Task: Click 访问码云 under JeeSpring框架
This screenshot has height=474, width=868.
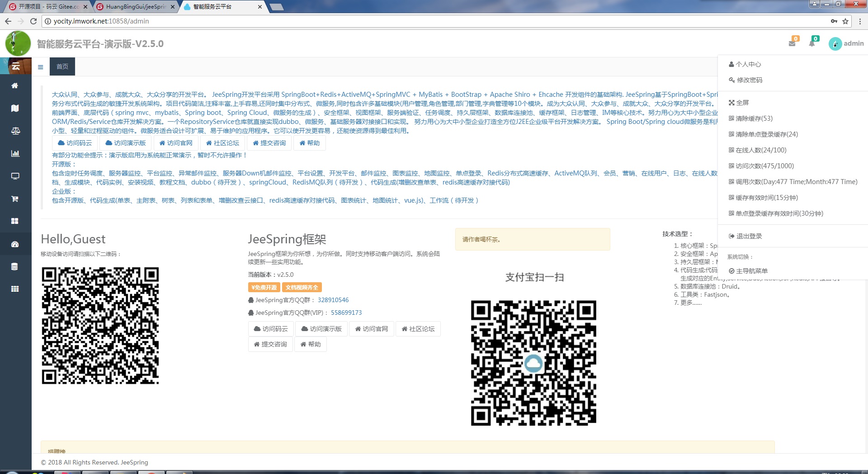Action: pos(271,329)
